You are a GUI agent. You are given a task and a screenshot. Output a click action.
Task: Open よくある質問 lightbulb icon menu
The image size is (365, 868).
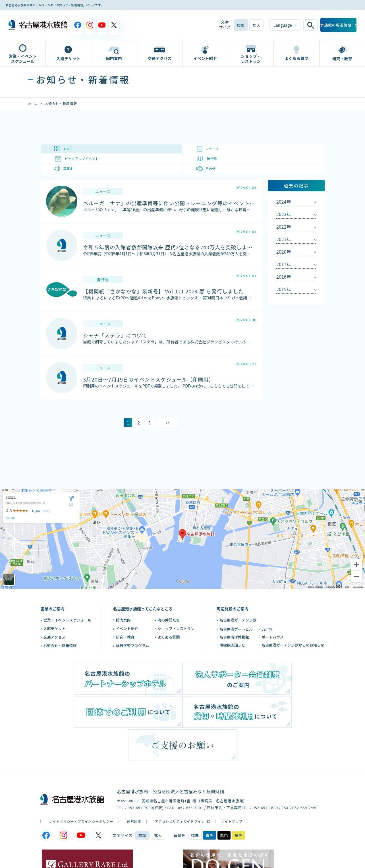point(296,54)
